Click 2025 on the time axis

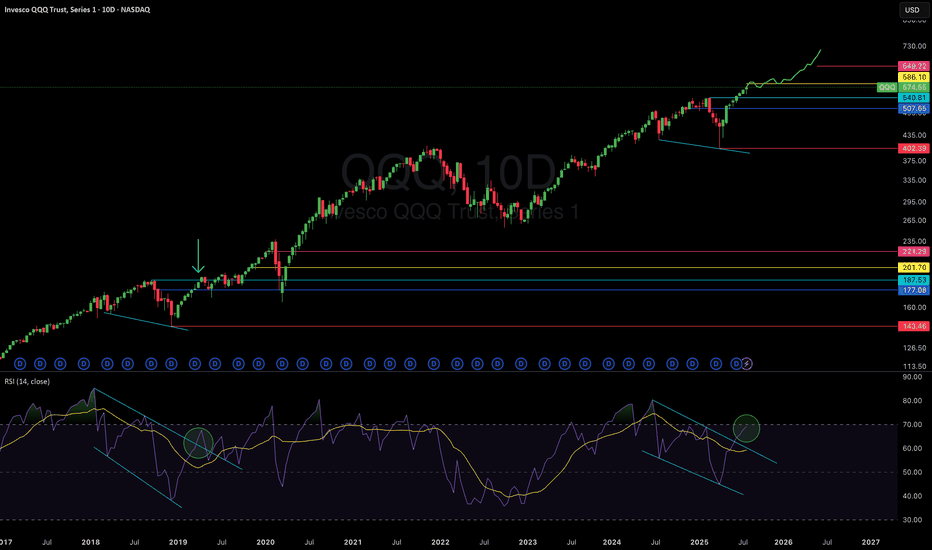point(699,542)
